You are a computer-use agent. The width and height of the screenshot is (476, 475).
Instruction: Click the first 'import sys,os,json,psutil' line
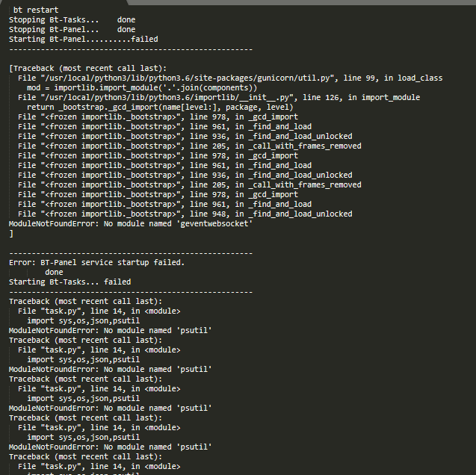pyautogui.click(x=84, y=320)
